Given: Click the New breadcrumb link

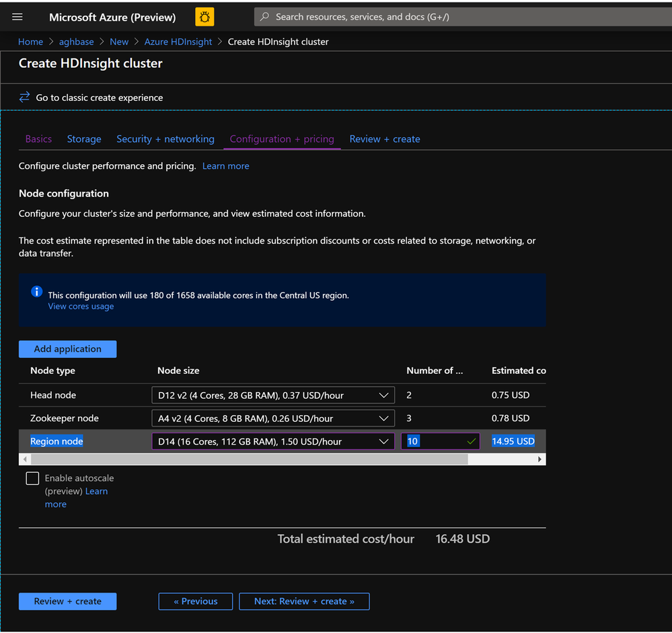Looking at the screenshot, I should (119, 42).
